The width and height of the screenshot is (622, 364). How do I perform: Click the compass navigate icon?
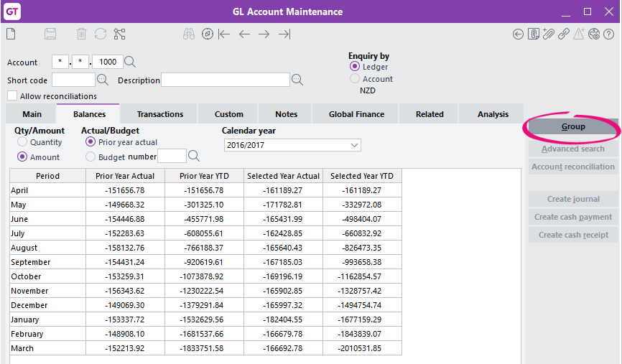[208, 34]
